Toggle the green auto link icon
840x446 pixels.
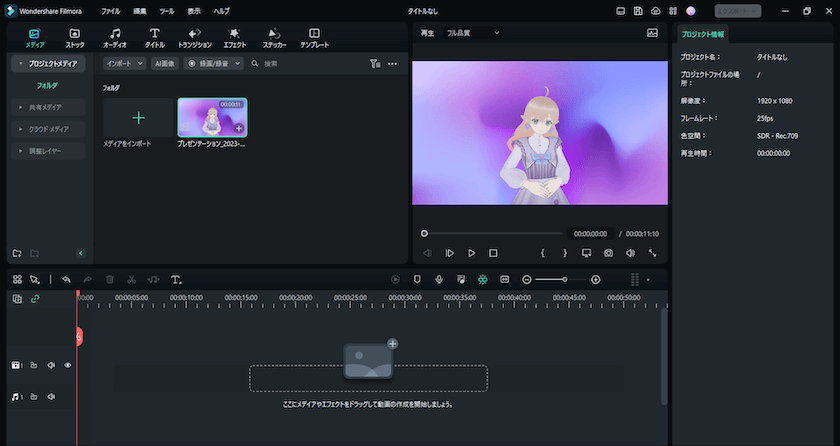35,299
